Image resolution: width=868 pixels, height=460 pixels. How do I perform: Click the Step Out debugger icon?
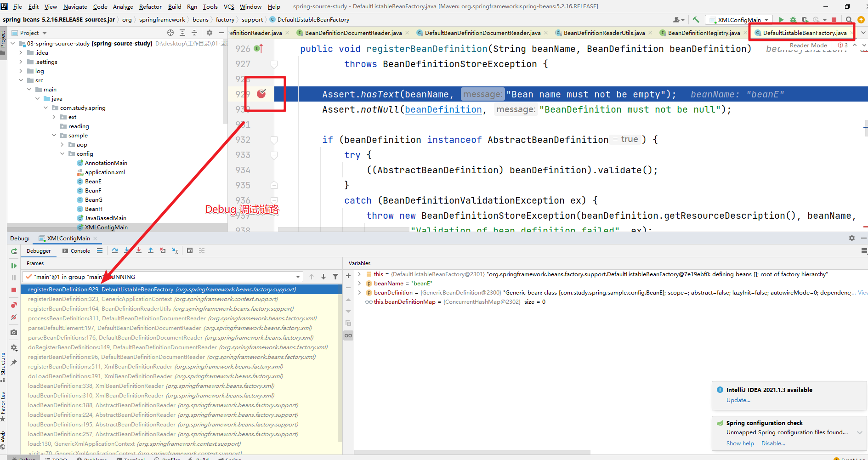(151, 250)
